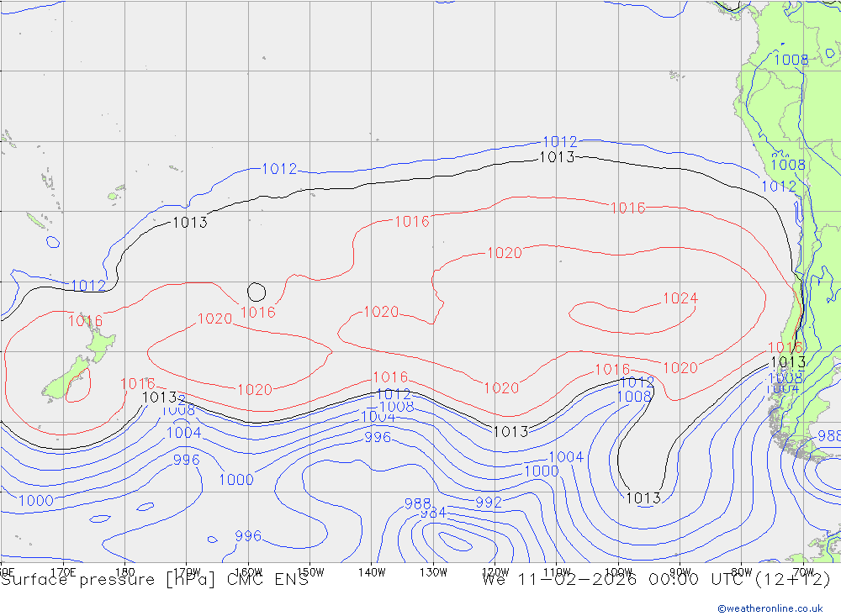Click the 90W longitude axis label
The image size is (841, 616).
coord(680,572)
